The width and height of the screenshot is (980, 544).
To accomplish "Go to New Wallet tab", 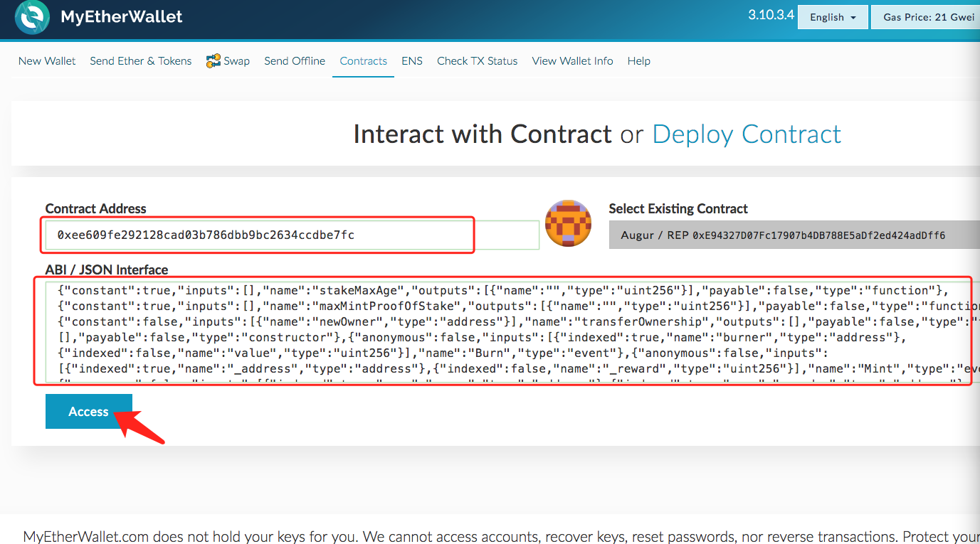I will (x=47, y=61).
